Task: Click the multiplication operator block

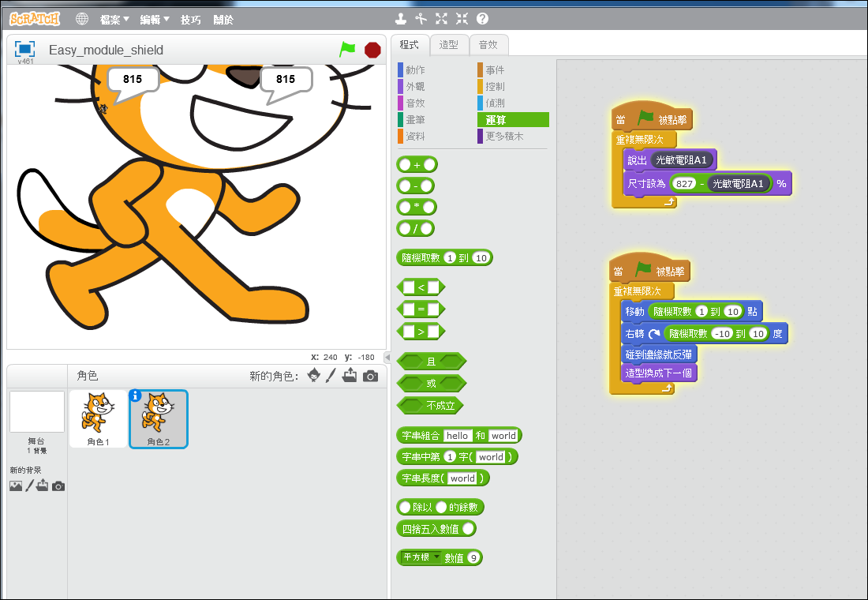Action: pos(417,207)
